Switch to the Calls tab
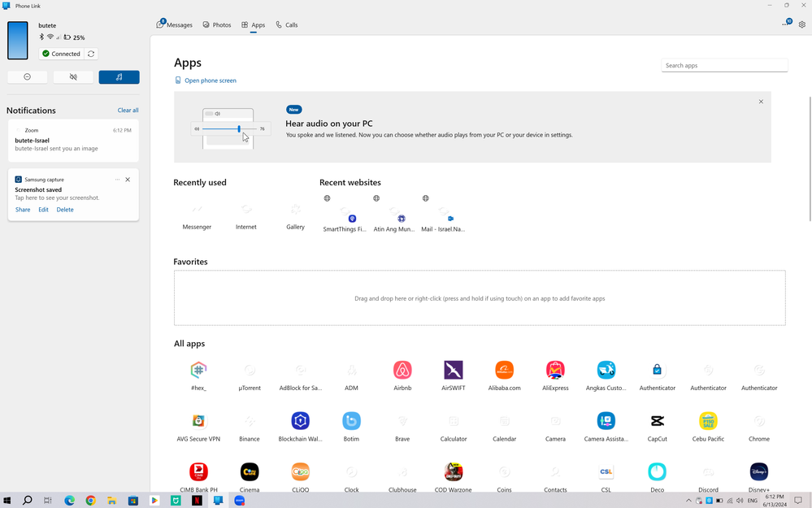 287,25
